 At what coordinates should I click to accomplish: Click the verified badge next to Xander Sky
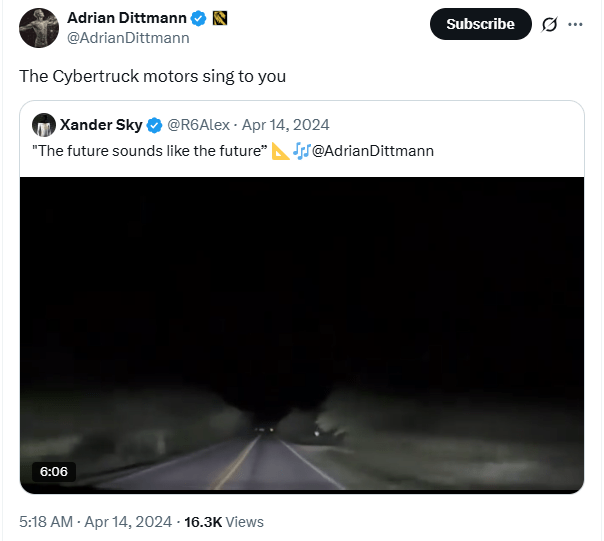pyautogui.click(x=155, y=125)
